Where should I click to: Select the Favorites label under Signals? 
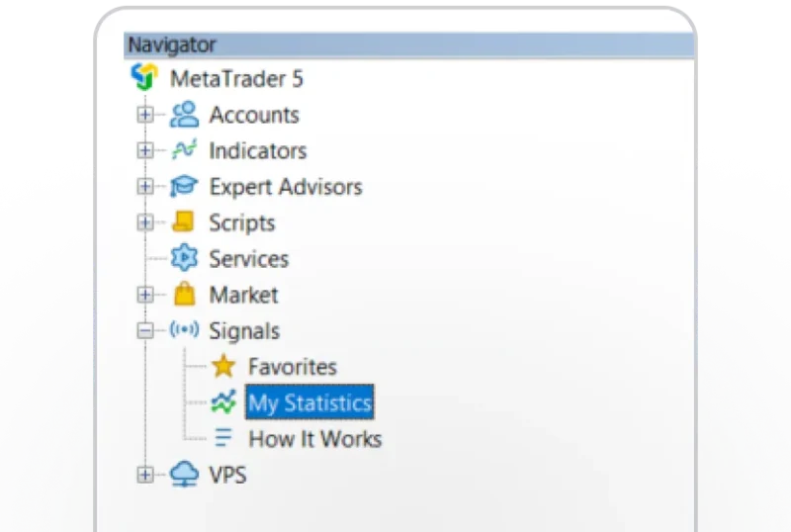[x=293, y=367]
